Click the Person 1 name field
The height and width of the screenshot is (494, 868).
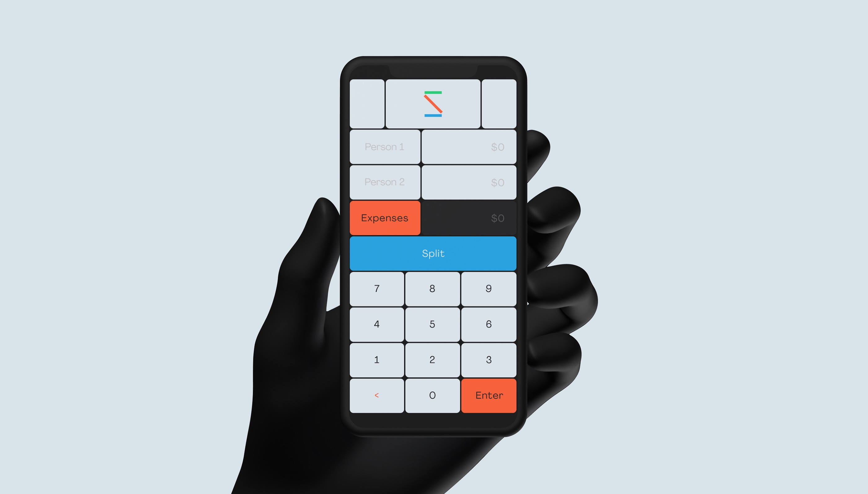point(384,147)
